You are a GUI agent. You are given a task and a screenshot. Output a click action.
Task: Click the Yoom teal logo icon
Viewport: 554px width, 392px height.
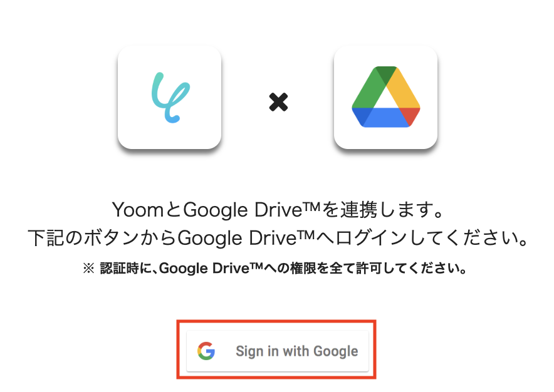[170, 98]
